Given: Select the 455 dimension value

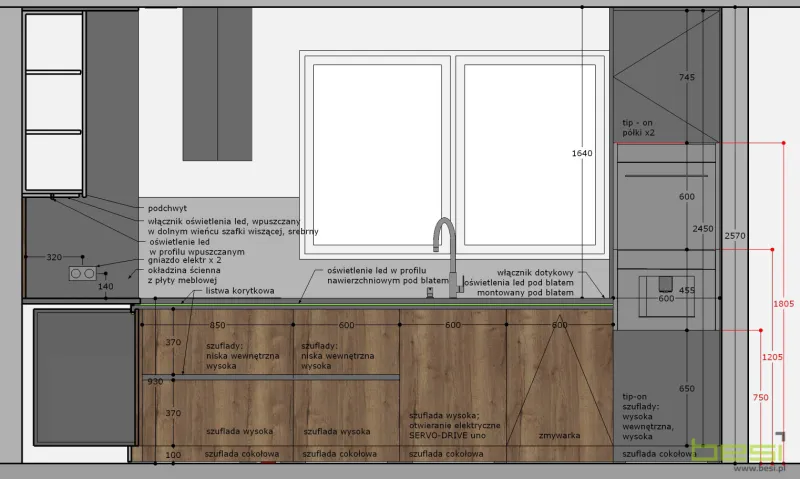Looking at the screenshot, I should [x=687, y=290].
